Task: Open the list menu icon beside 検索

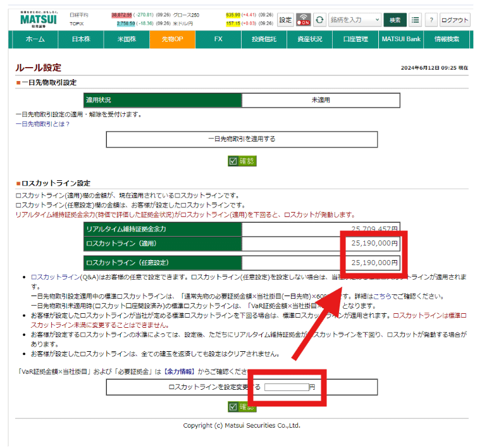Action: 415,20
